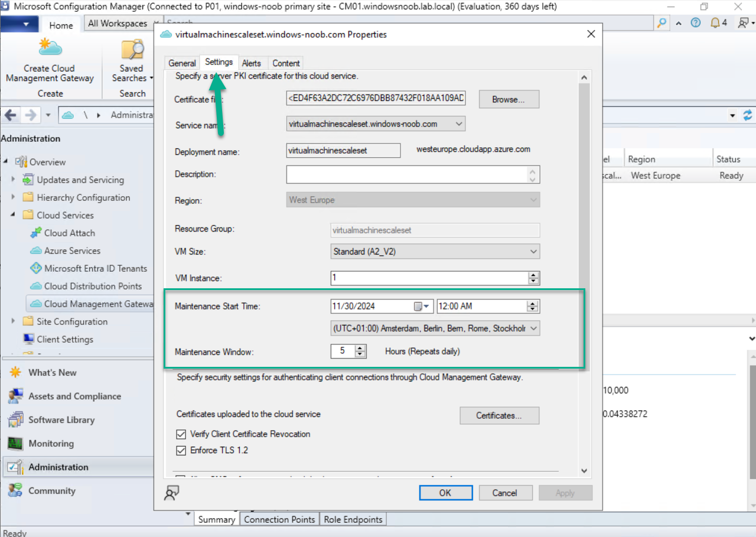This screenshot has width=756, height=537.
Task: Open Software Library workspace
Action: pos(61,420)
